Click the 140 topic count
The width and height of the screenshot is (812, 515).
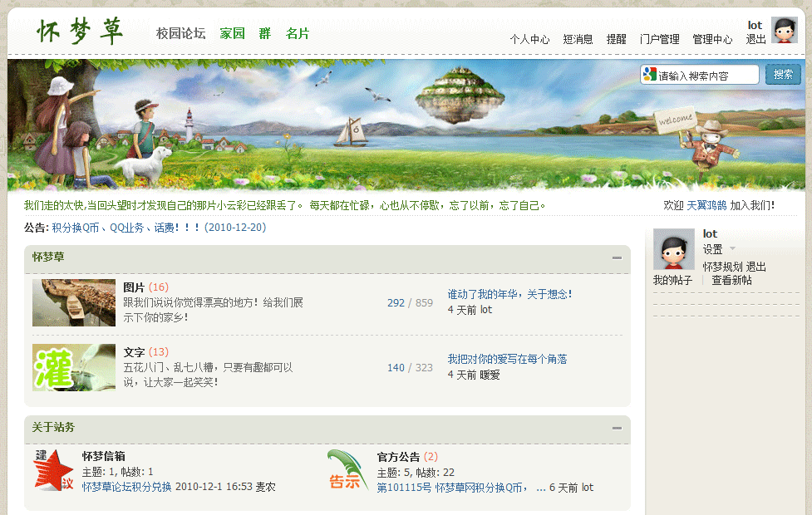point(396,367)
